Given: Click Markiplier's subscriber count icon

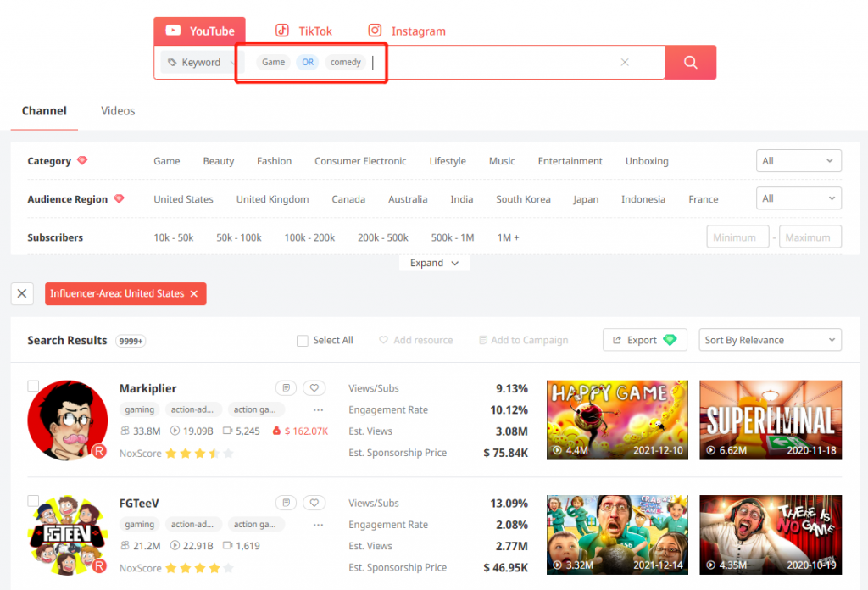Looking at the screenshot, I should pyautogui.click(x=125, y=431).
